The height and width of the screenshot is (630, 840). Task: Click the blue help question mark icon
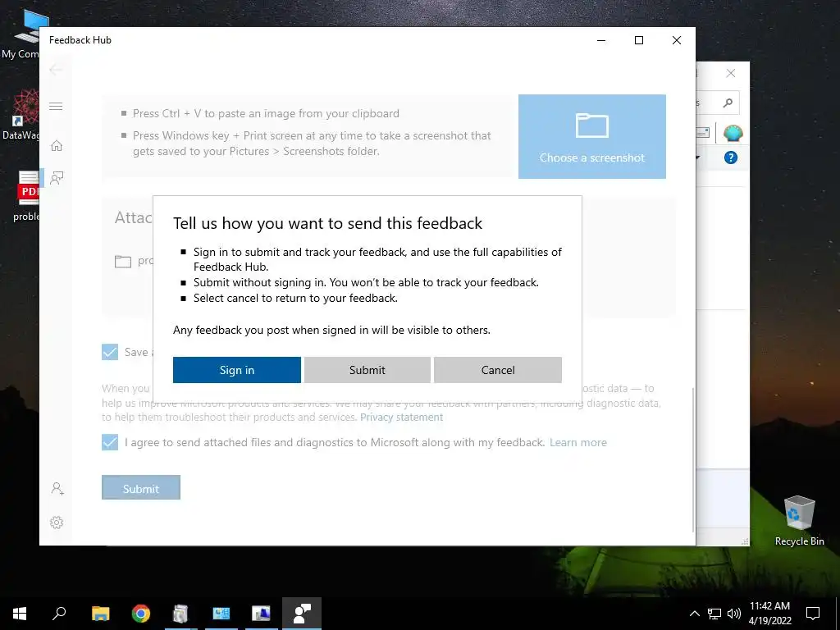click(731, 157)
